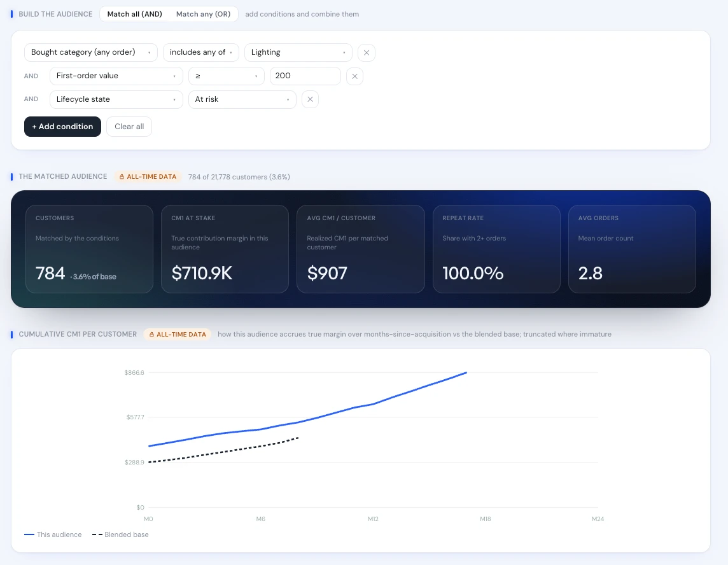Click the Clear all button

coord(129,127)
